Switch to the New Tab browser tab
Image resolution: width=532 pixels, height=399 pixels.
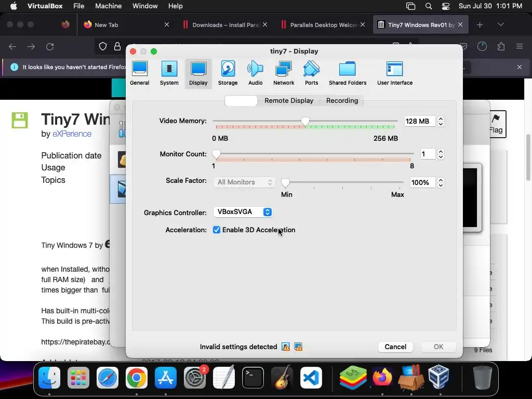[126, 25]
